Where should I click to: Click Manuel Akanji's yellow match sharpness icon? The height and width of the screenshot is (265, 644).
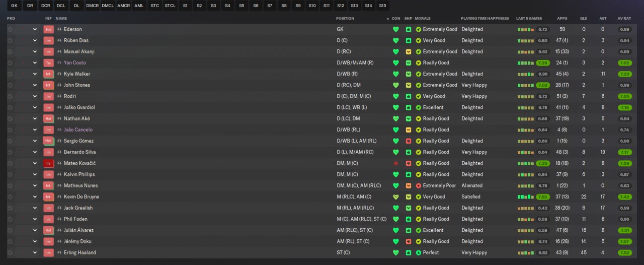click(x=409, y=51)
